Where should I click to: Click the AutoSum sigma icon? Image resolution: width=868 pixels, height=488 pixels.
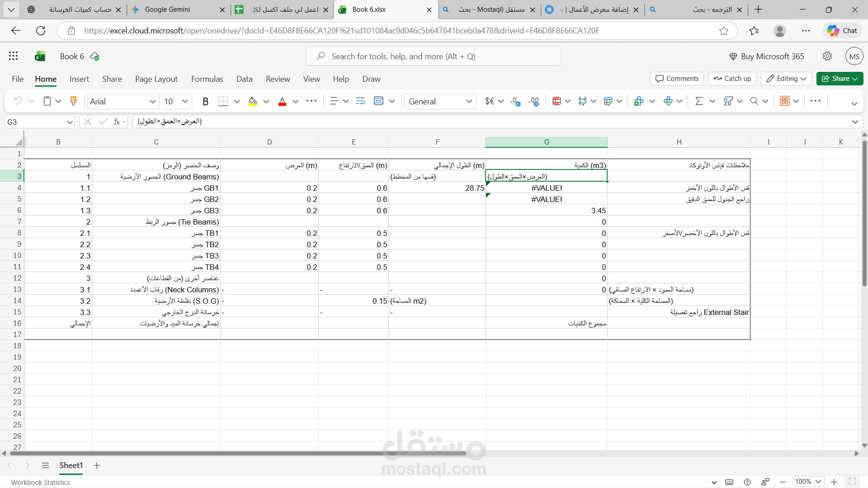699,101
